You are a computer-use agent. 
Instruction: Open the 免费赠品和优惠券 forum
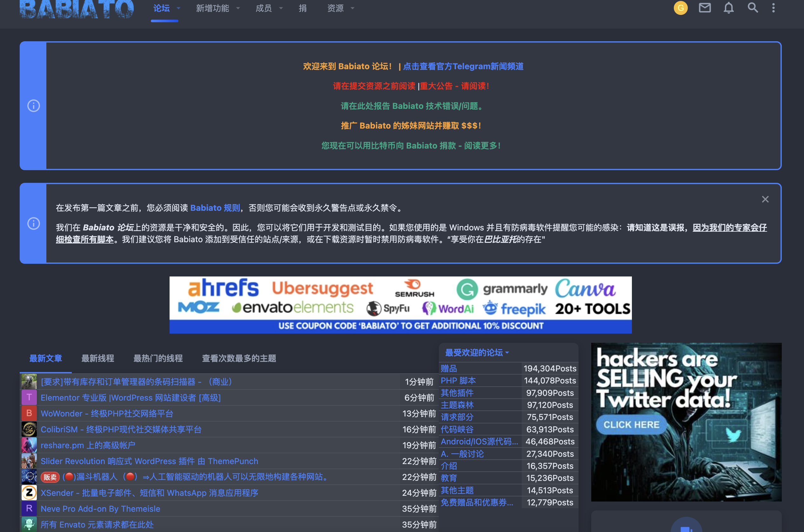(x=477, y=502)
